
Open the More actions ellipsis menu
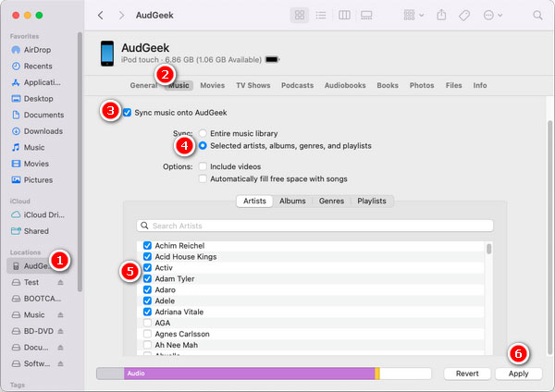pyautogui.click(x=493, y=15)
